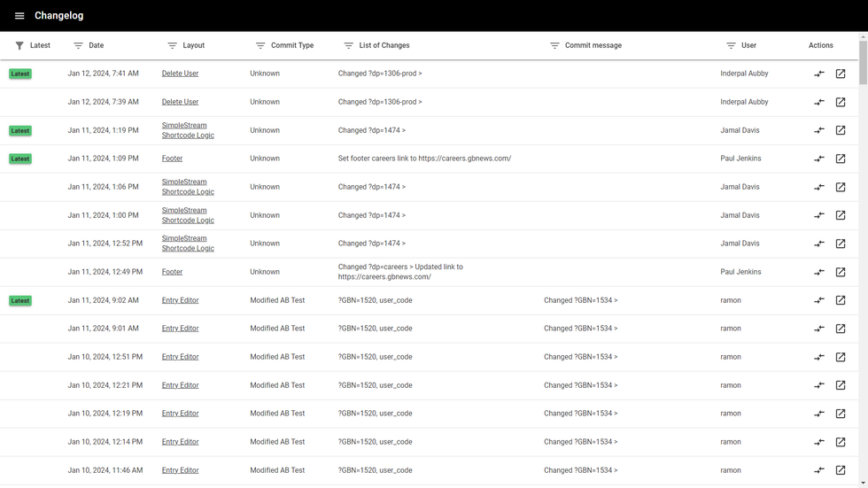Click compare icon for Jan 11 1:09 PM row
The width and height of the screenshot is (868, 488).
819,159
